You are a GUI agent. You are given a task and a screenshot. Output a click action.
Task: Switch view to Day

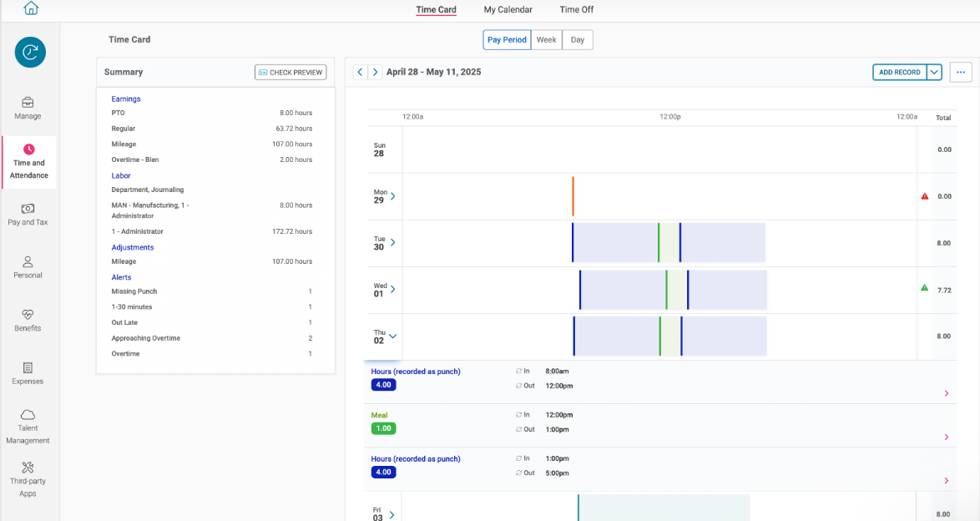pos(578,40)
